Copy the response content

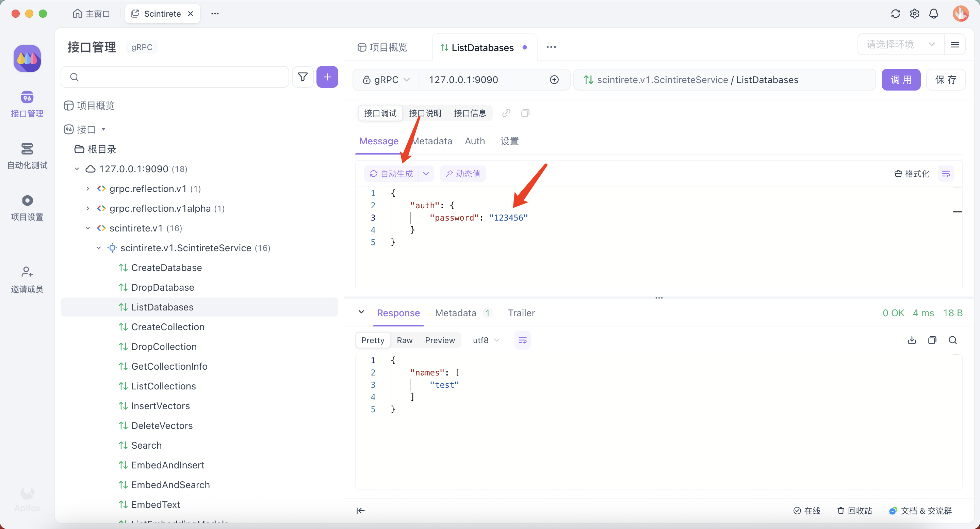[x=932, y=340]
